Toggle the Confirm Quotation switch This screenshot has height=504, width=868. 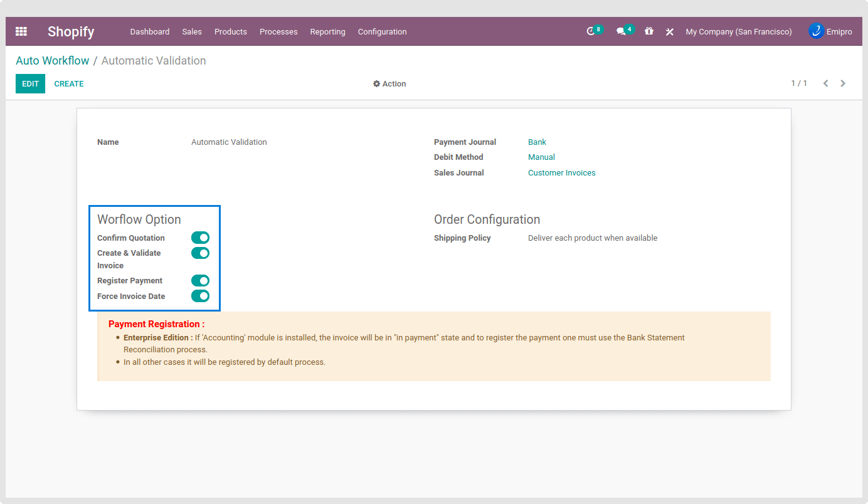tap(200, 238)
